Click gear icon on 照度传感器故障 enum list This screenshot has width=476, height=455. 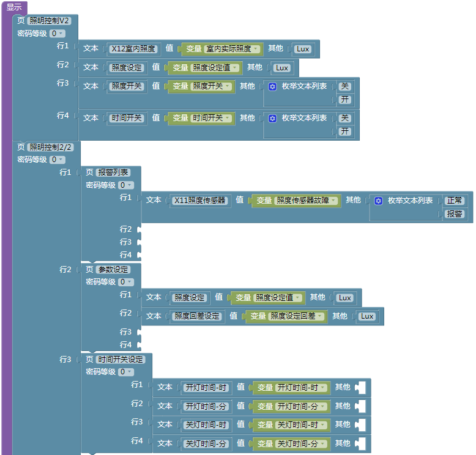tap(378, 201)
